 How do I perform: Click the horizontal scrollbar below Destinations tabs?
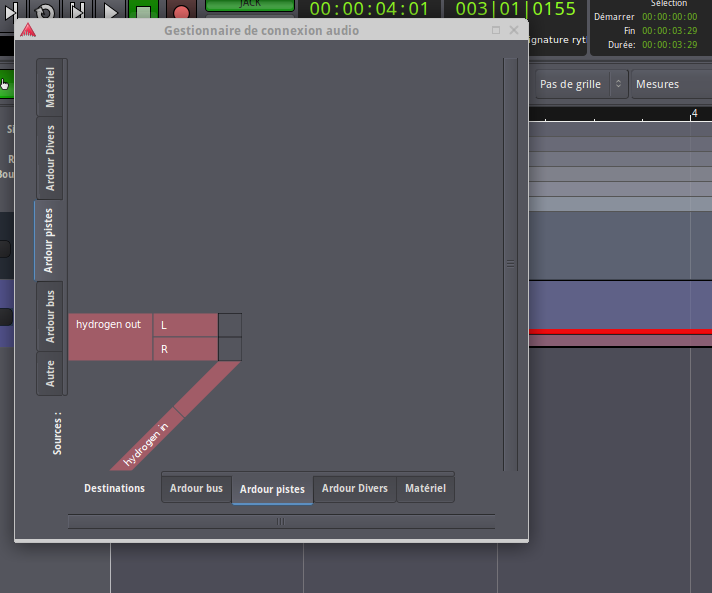(x=281, y=521)
